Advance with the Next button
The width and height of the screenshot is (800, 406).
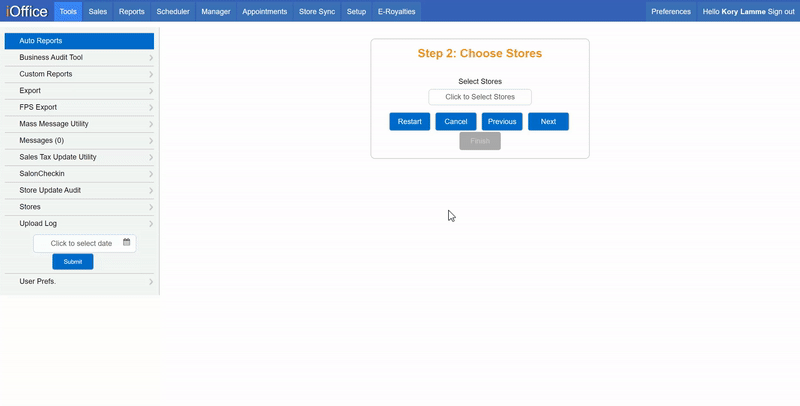(548, 121)
